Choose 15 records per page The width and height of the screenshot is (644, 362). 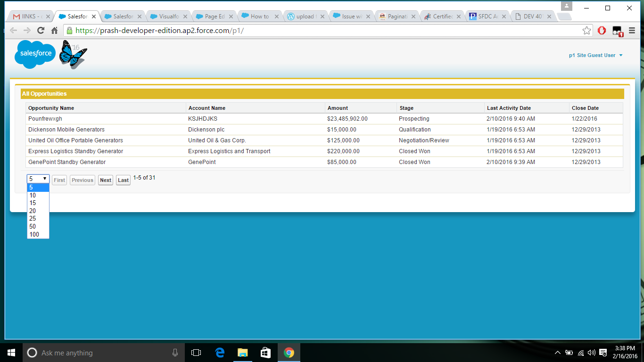click(38, 203)
